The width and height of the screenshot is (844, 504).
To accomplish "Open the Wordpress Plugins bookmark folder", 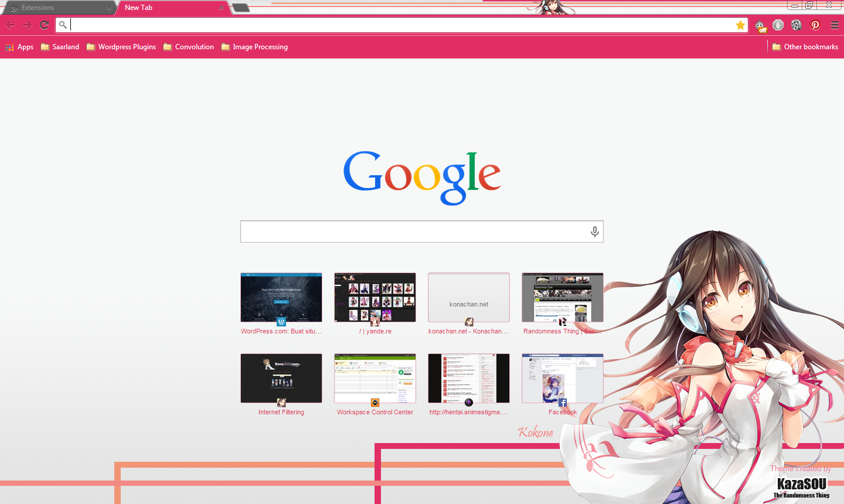I will (121, 47).
